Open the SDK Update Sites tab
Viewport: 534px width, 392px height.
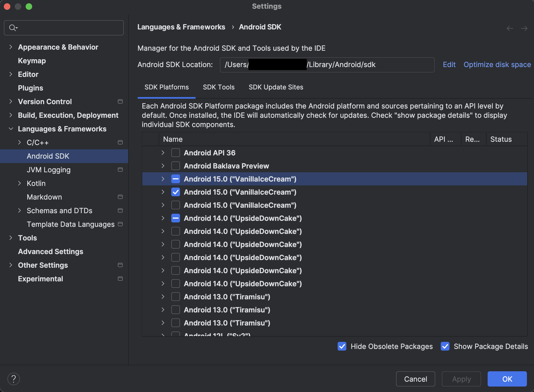click(276, 87)
